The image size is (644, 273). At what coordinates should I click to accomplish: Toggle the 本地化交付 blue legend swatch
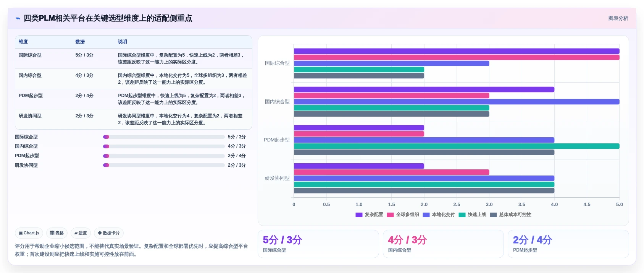point(426,215)
